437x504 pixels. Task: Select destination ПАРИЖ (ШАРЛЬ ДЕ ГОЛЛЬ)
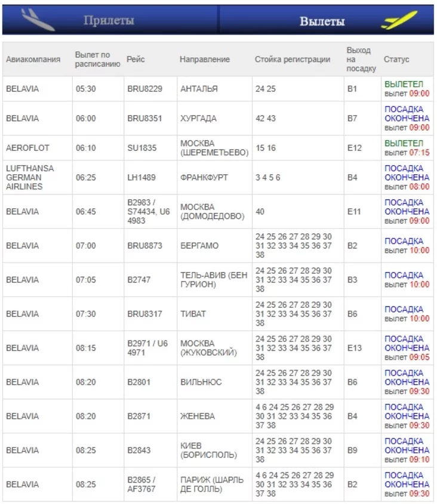coord(212,484)
